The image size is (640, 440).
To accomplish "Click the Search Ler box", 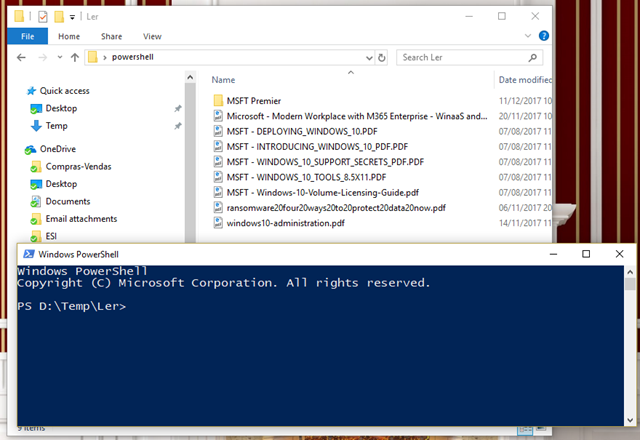I will (469, 58).
